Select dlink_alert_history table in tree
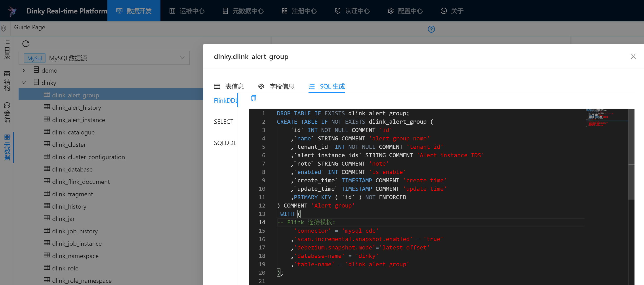The width and height of the screenshot is (644, 285). tap(76, 108)
